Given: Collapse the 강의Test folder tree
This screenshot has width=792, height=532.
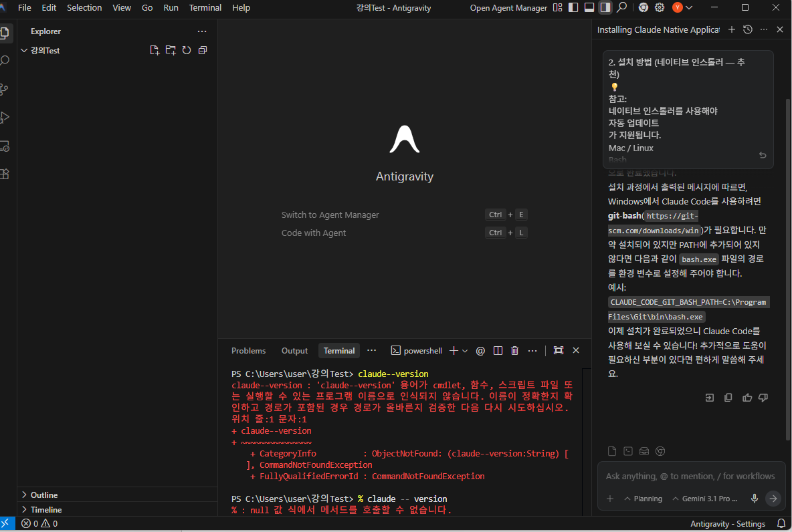Looking at the screenshot, I should [23, 51].
